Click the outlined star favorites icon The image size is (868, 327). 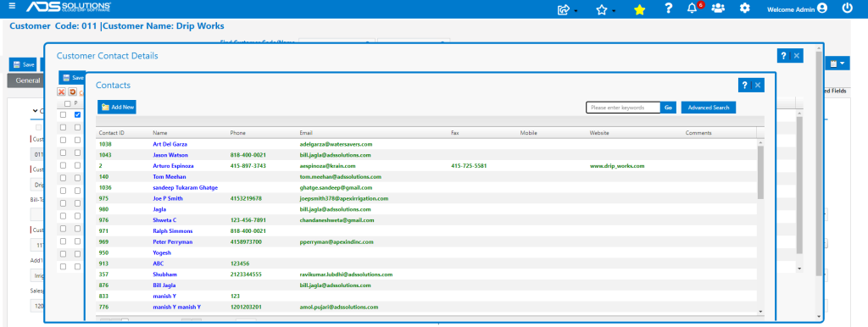tap(602, 9)
